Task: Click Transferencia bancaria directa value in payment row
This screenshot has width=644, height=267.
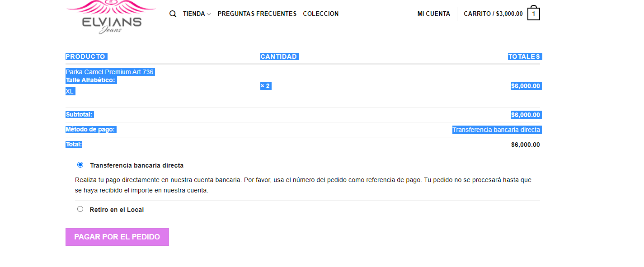Action: (x=496, y=130)
